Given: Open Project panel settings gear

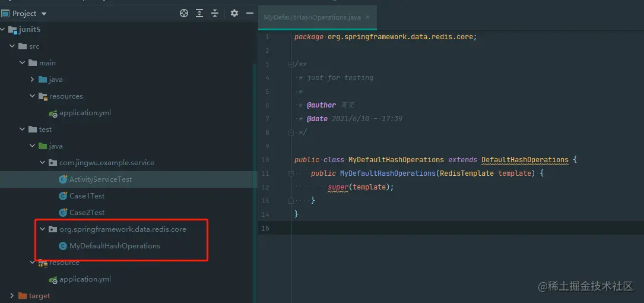Looking at the screenshot, I should [234, 13].
